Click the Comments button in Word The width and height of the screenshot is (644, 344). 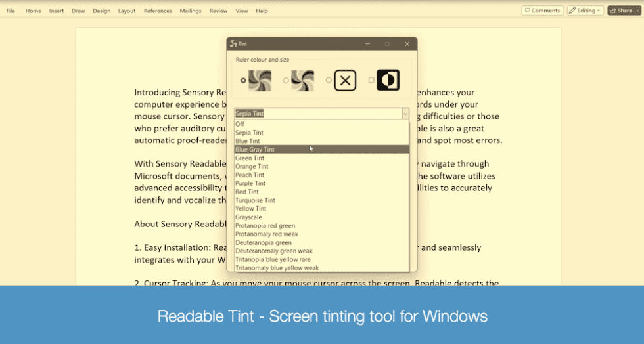(543, 11)
